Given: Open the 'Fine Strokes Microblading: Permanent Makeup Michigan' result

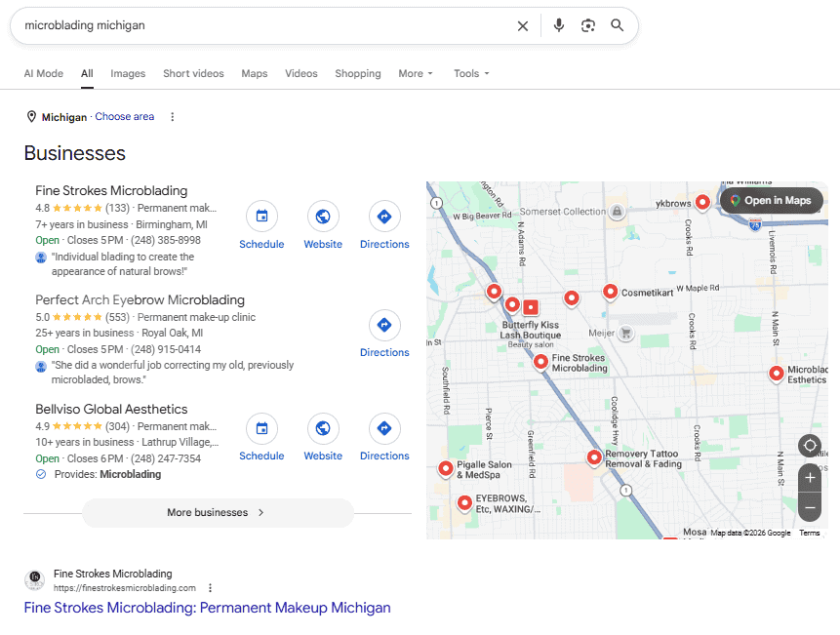Looking at the screenshot, I should coord(208,608).
